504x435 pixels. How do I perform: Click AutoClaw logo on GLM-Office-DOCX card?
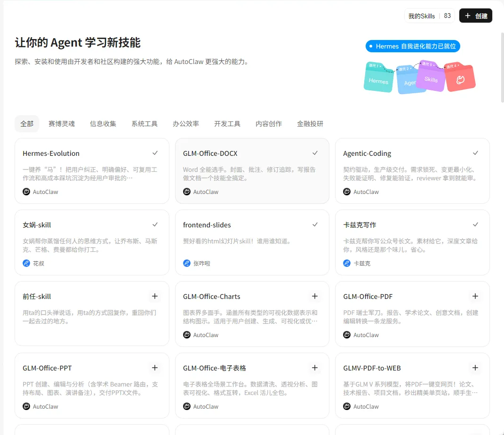187,192
